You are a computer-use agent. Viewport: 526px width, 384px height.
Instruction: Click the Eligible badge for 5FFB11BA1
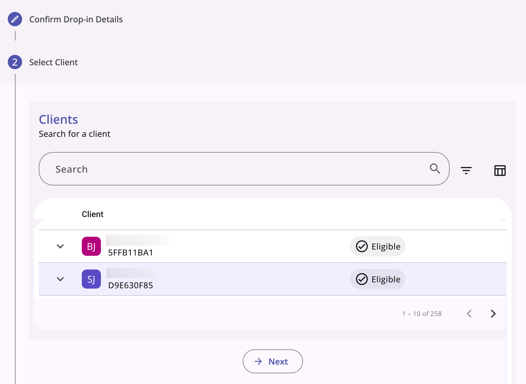click(378, 246)
